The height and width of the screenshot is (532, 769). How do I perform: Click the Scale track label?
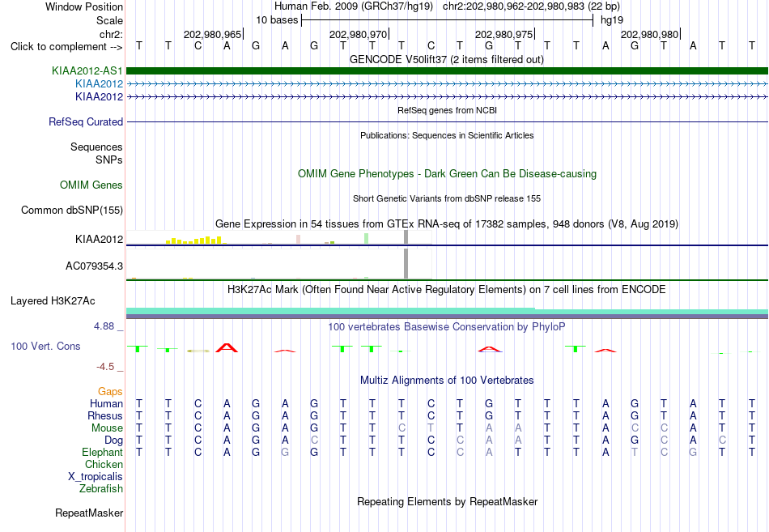(109, 20)
